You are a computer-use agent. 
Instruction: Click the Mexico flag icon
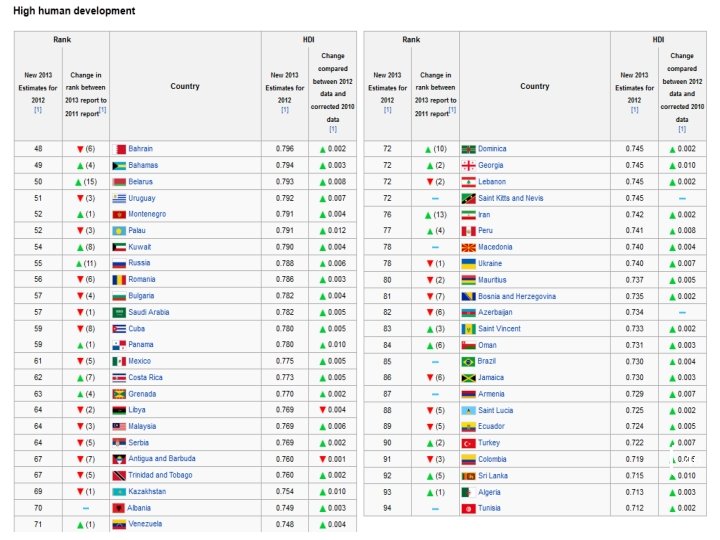(119, 361)
